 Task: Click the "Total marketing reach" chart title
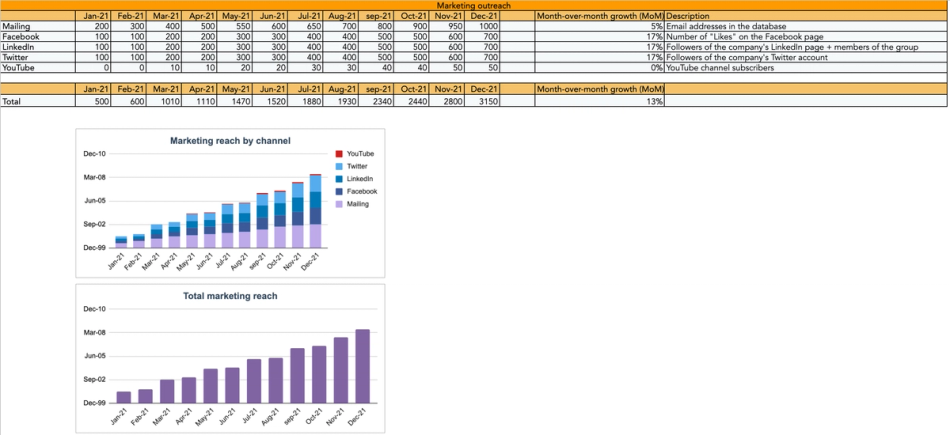click(x=230, y=296)
